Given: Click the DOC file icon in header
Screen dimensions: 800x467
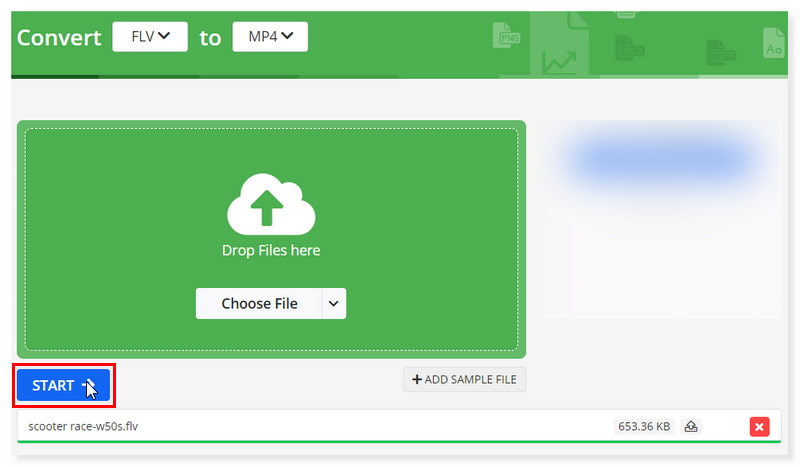Looking at the screenshot, I should (630, 47).
